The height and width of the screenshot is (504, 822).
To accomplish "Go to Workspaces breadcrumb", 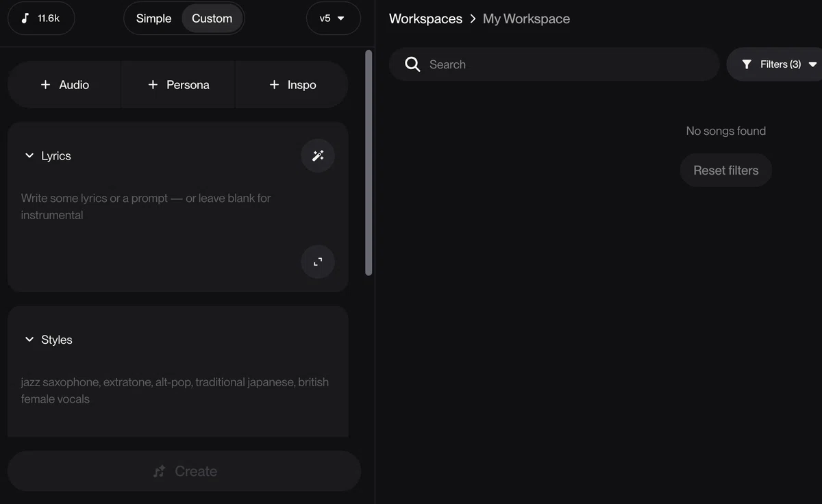I will (425, 18).
